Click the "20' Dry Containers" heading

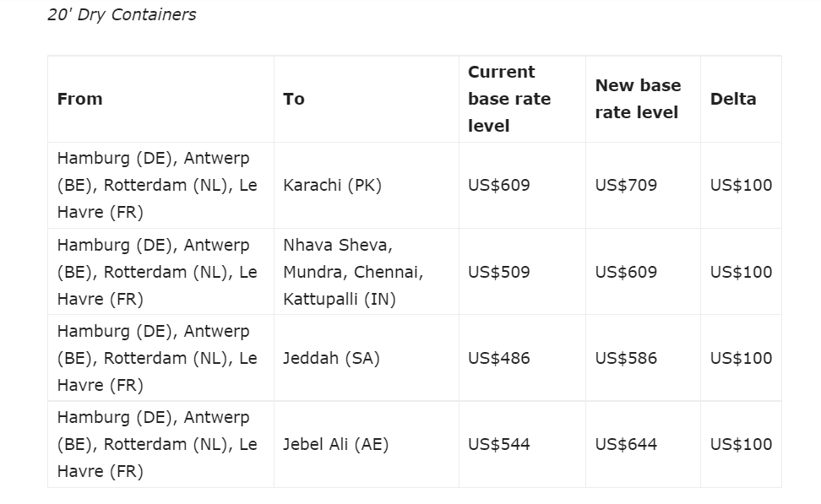click(x=122, y=14)
